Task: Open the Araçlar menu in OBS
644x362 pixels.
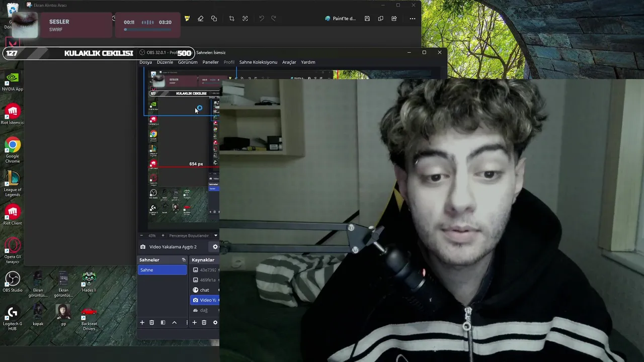Action: 289,62
